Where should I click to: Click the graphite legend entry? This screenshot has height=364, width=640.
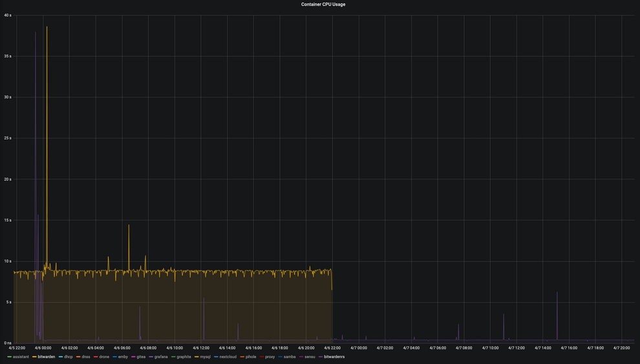point(184,357)
